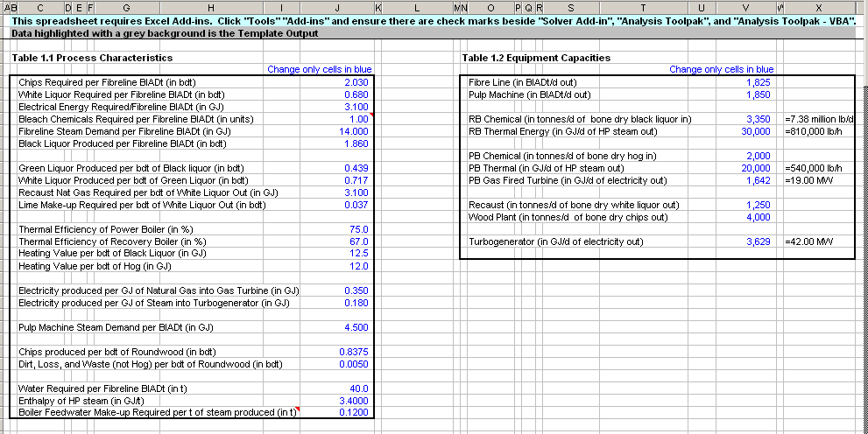Click power boiler efficiency value 75.0

coord(359,229)
